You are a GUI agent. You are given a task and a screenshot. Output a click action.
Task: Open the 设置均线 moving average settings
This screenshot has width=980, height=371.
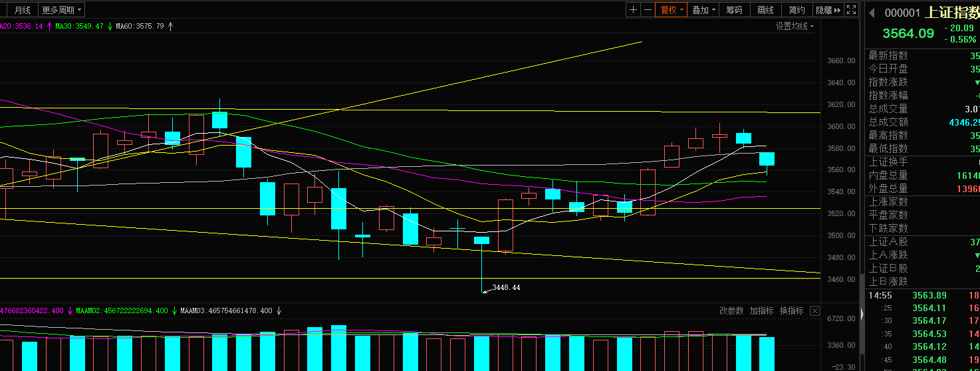[x=795, y=27]
